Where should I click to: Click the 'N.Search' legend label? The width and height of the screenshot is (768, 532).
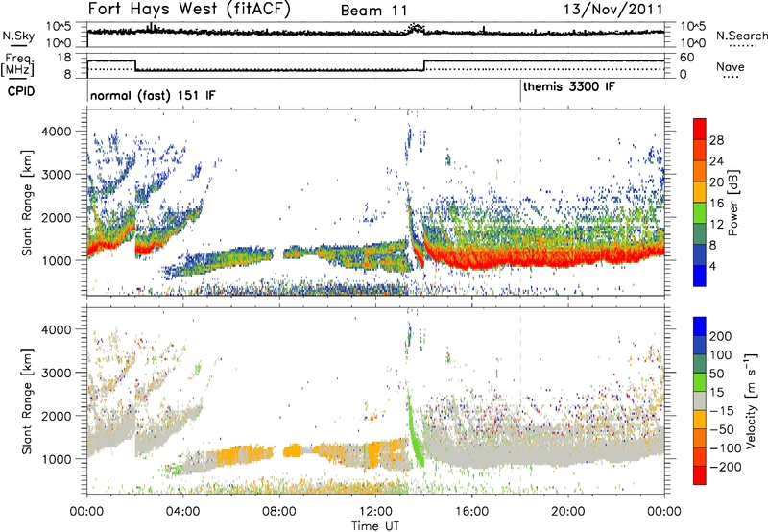click(x=741, y=36)
